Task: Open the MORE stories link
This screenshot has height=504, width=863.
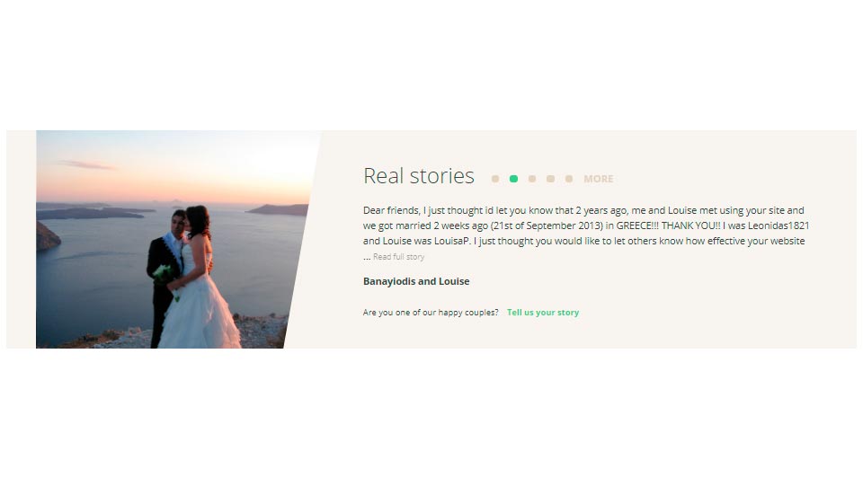Action: click(x=599, y=179)
